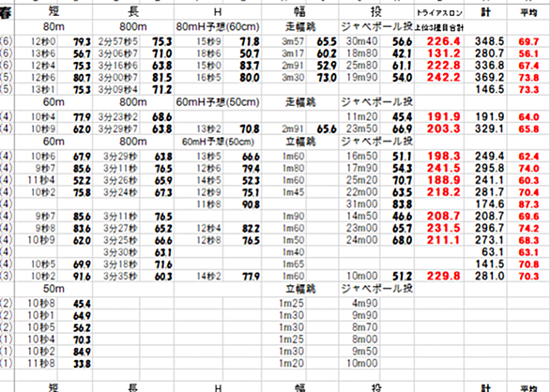
Task: Select the javelin throw result 31m00
Action: tap(361, 204)
